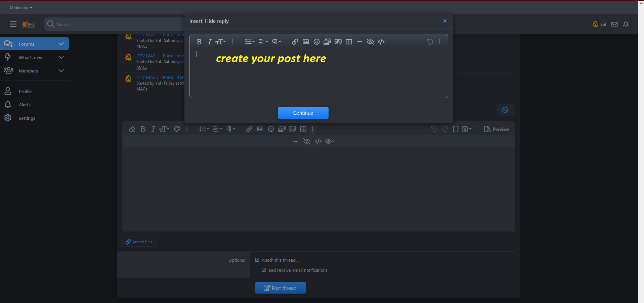
Task: Toggle italic in Hide reply dialog editor
Action: 209,42
